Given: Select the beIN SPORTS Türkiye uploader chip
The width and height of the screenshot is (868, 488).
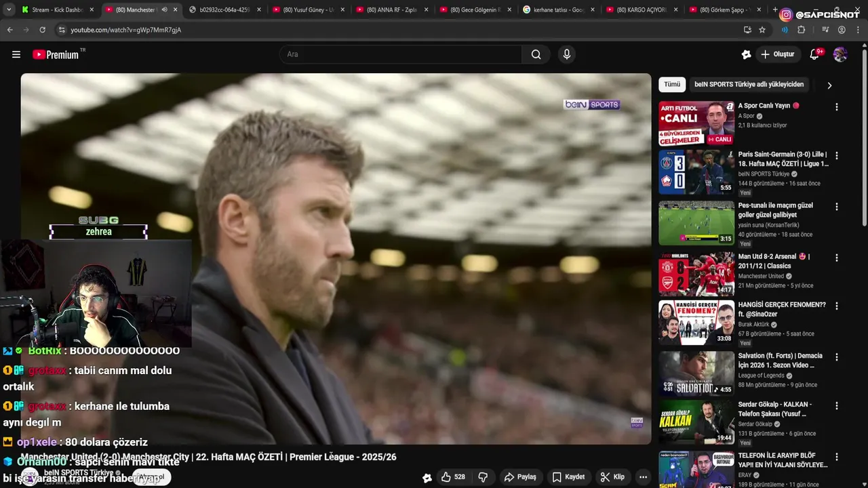Looking at the screenshot, I should pos(749,85).
